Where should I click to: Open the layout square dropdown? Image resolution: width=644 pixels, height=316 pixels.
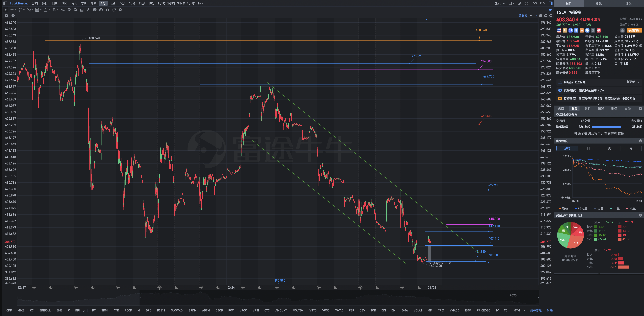click(x=512, y=3)
